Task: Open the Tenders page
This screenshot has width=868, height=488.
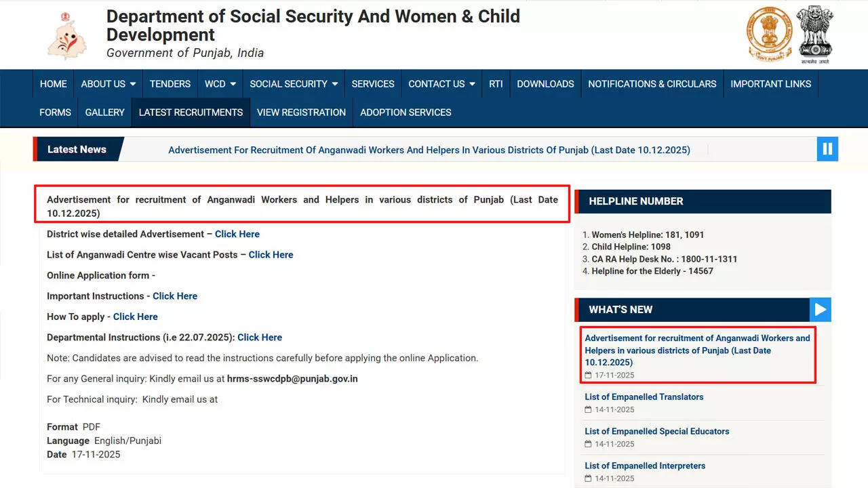Action: click(x=170, y=84)
